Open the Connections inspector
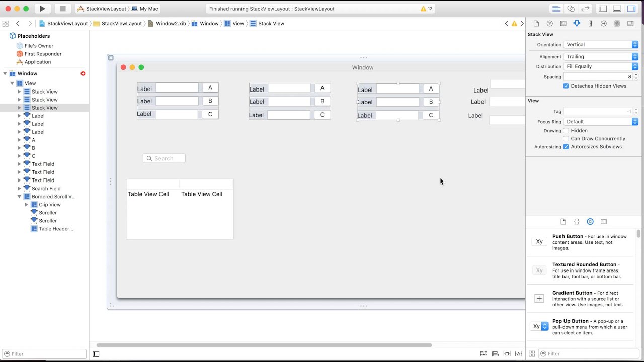Image resolution: width=644 pixels, height=362 pixels. pos(604,24)
